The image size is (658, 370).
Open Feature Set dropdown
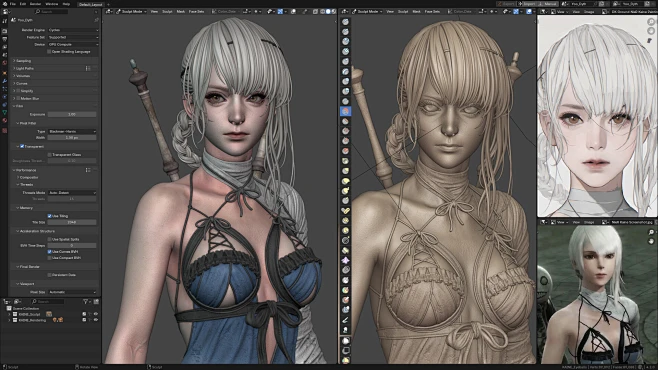tap(73, 37)
